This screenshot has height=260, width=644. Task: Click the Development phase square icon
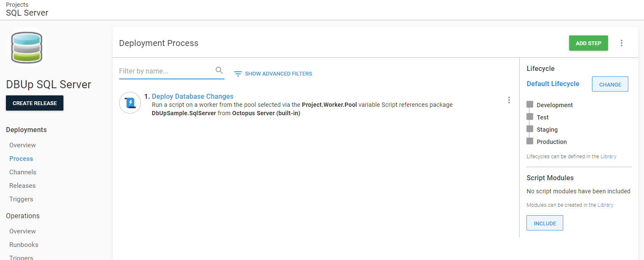pos(530,104)
